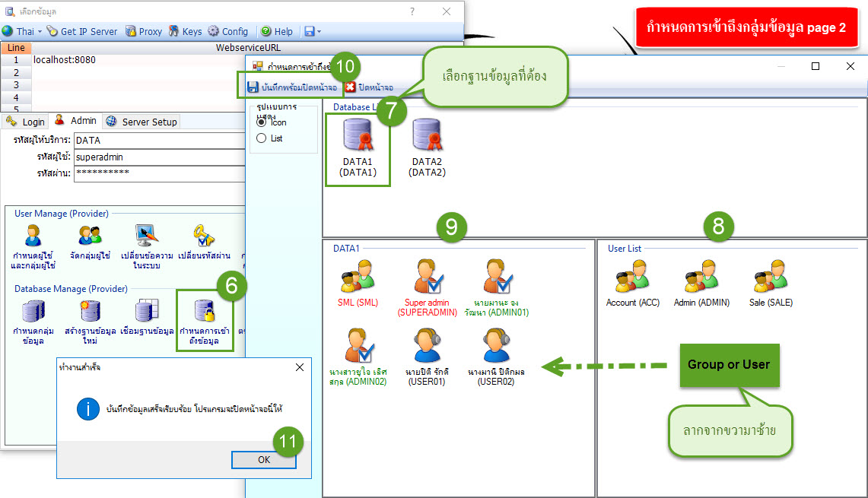This screenshot has width=868, height=498.
Task: Click localhost:8080 in the WebserviceURL table
Action: 64,60
